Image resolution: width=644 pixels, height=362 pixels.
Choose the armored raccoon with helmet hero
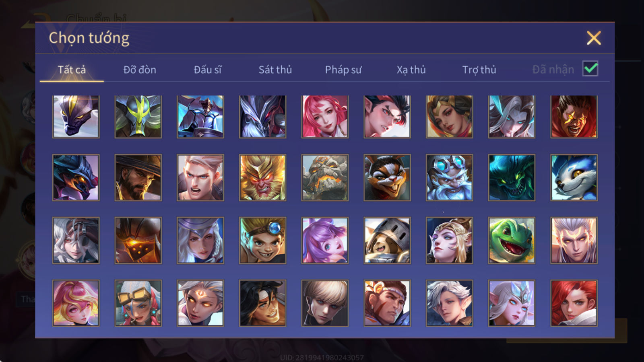point(387,240)
